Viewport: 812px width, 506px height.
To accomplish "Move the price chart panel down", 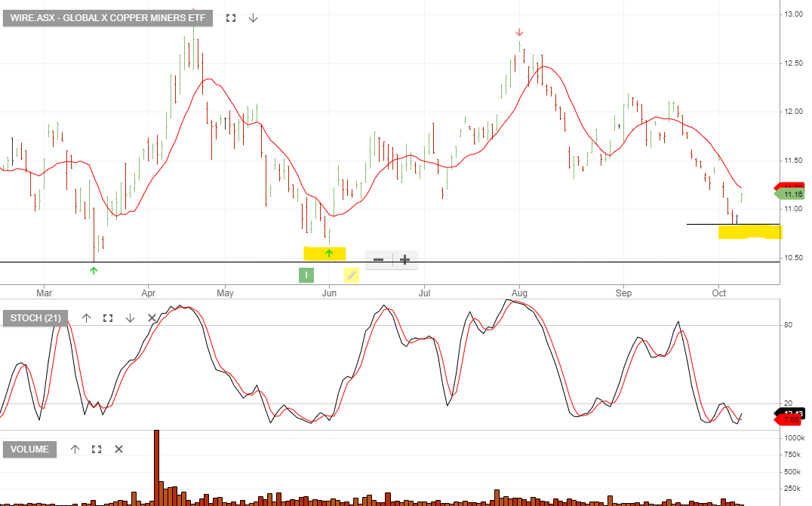I will tap(253, 17).
